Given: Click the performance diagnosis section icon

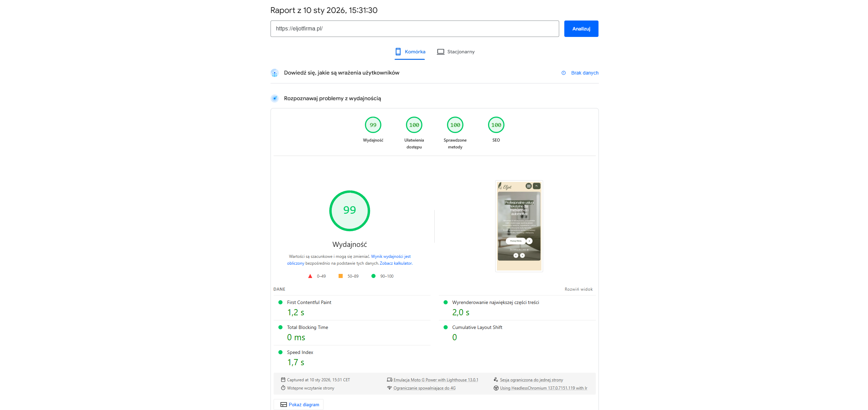Looking at the screenshot, I should point(274,98).
